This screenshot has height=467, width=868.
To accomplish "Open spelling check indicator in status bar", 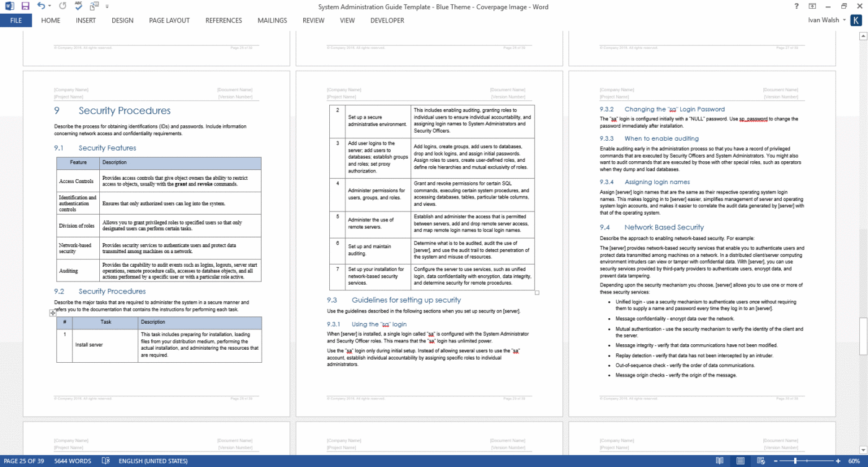I will coord(105,461).
